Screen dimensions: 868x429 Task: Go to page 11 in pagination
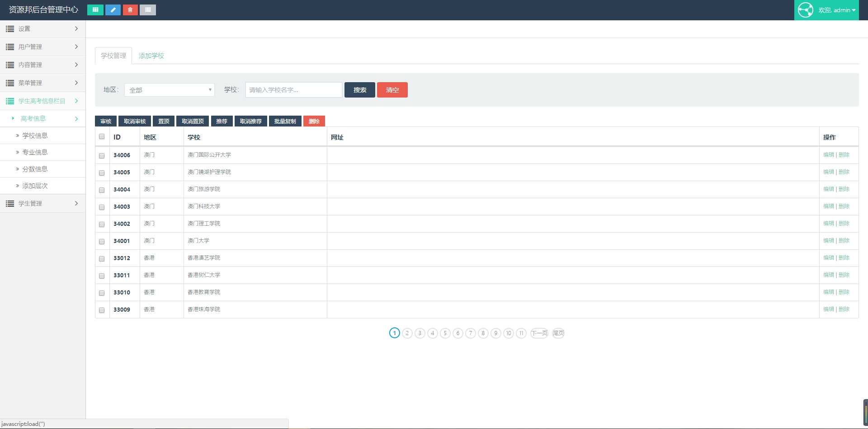521,333
